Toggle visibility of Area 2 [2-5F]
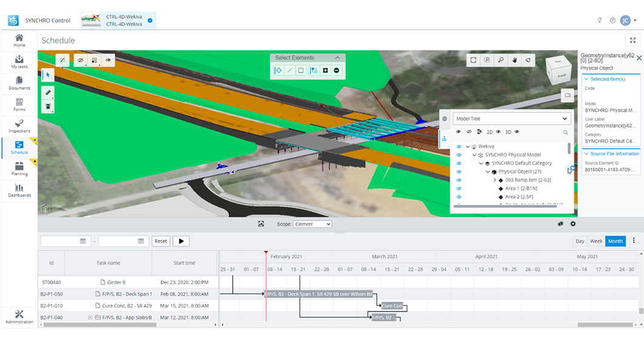Image resolution: width=644 pixels, height=340 pixels. tap(459, 197)
